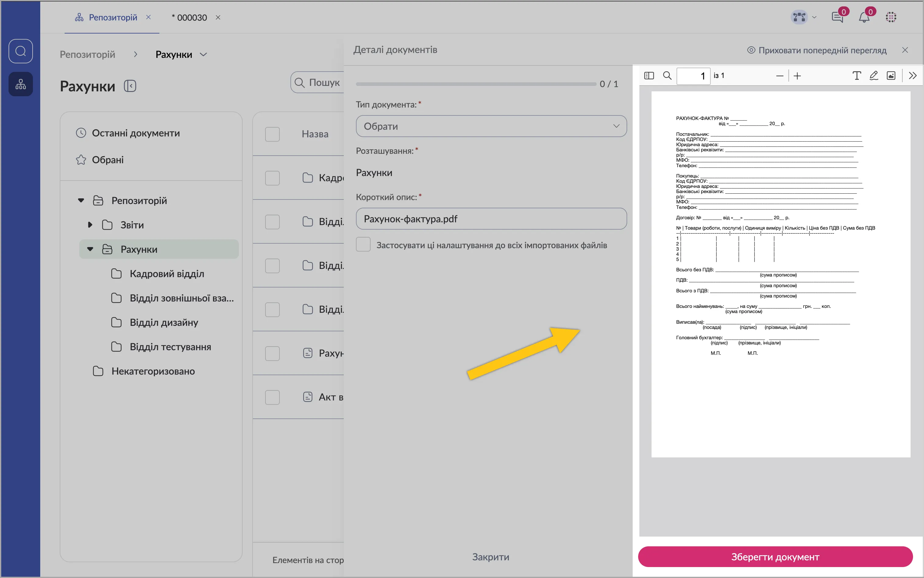Click the Зберегти документ button
The height and width of the screenshot is (578, 924).
775,557
